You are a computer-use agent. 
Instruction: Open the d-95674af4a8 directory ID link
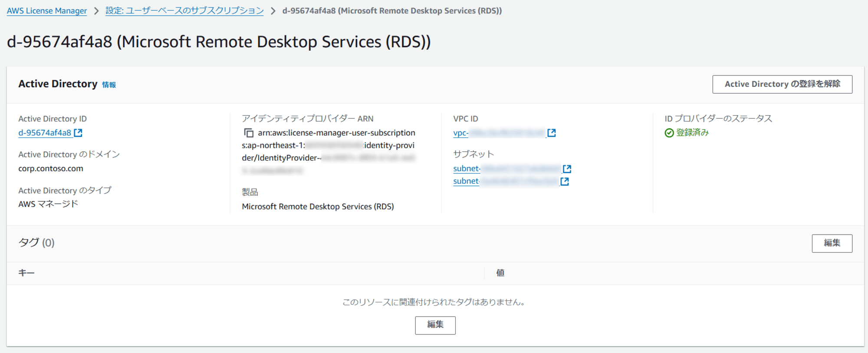point(45,133)
